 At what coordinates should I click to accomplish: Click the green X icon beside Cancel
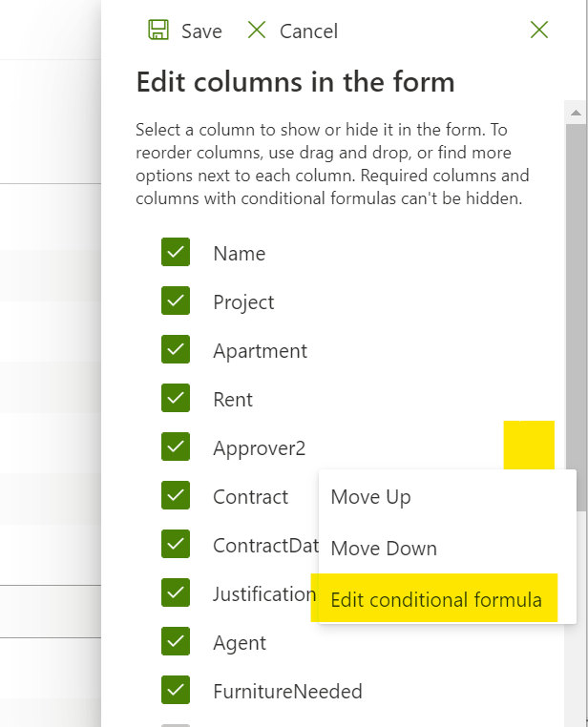point(257,31)
